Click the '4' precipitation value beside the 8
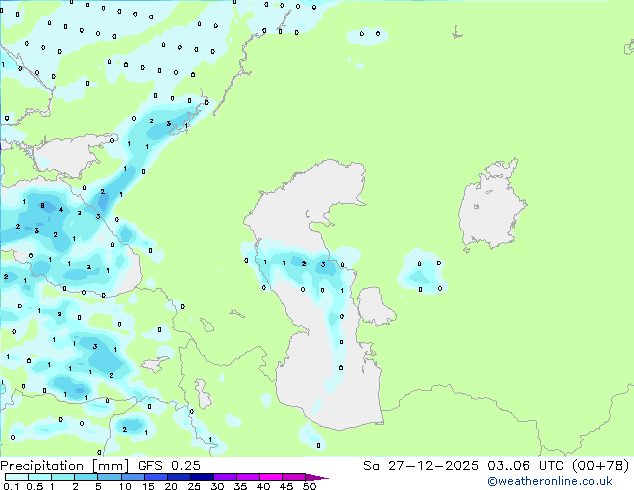The image size is (634, 490). coord(61,209)
